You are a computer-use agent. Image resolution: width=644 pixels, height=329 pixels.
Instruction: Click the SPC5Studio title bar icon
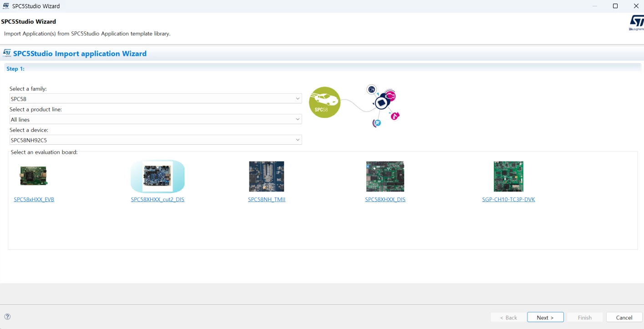pyautogui.click(x=6, y=6)
